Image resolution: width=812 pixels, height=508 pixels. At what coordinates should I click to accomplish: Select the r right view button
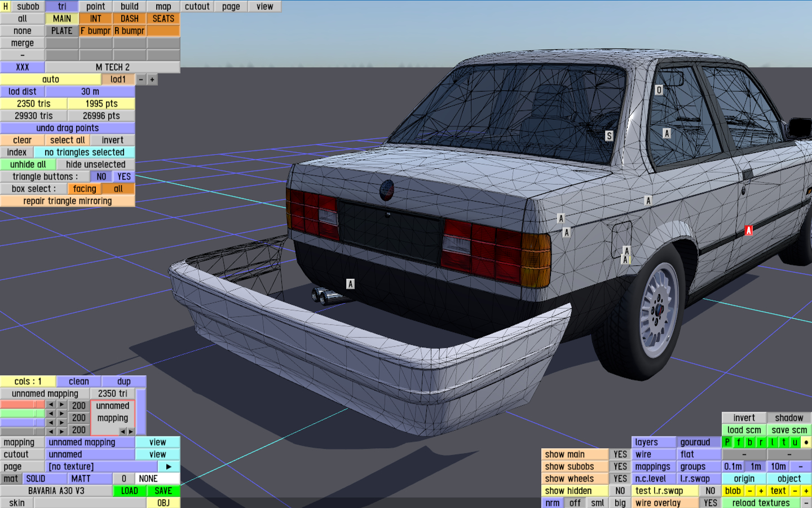pyautogui.click(x=761, y=443)
